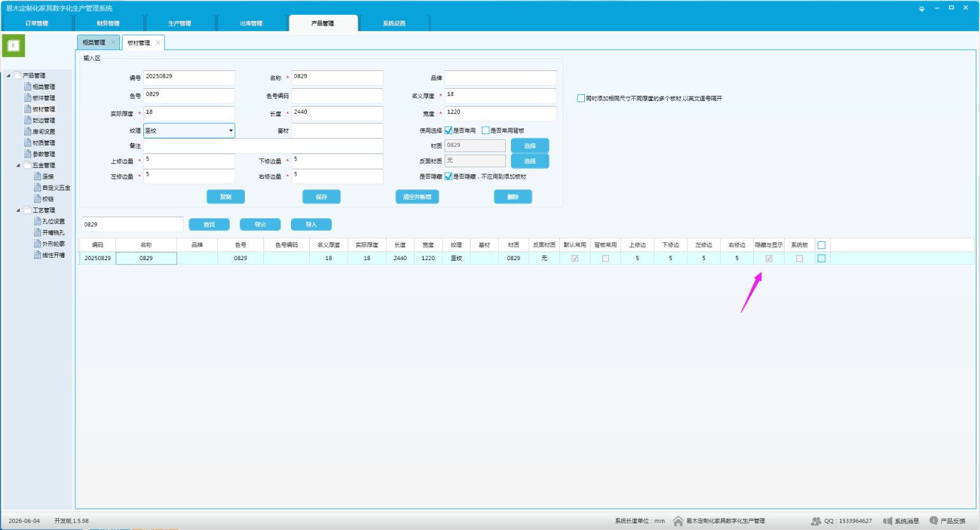Open 孔位设置 page icon in tree
Viewport: 980px width, 530px height.
click(37, 221)
